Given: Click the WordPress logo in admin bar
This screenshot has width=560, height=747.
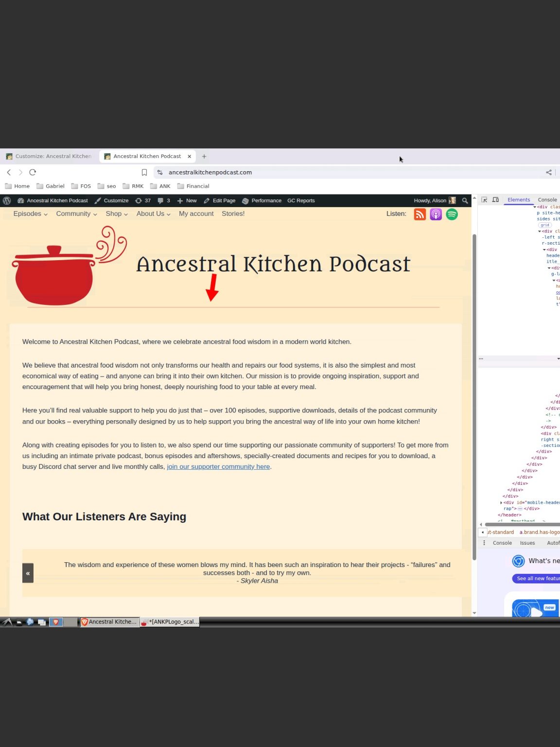Looking at the screenshot, I should pyautogui.click(x=7, y=200).
